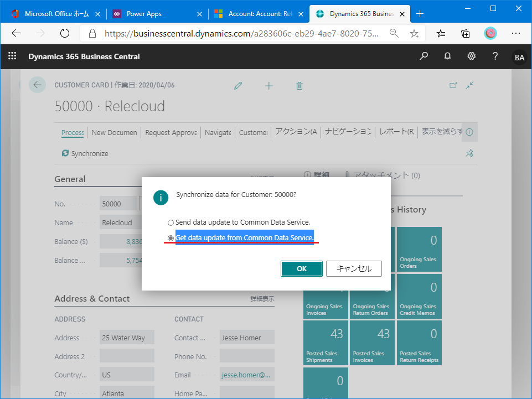Open Posted Sales Shipments tile
The width and height of the screenshot is (532, 399).
point(326,343)
